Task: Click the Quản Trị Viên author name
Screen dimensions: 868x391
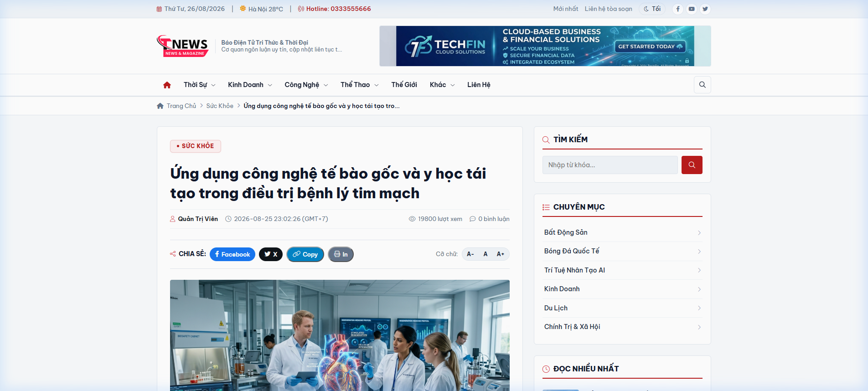Action: pos(197,219)
